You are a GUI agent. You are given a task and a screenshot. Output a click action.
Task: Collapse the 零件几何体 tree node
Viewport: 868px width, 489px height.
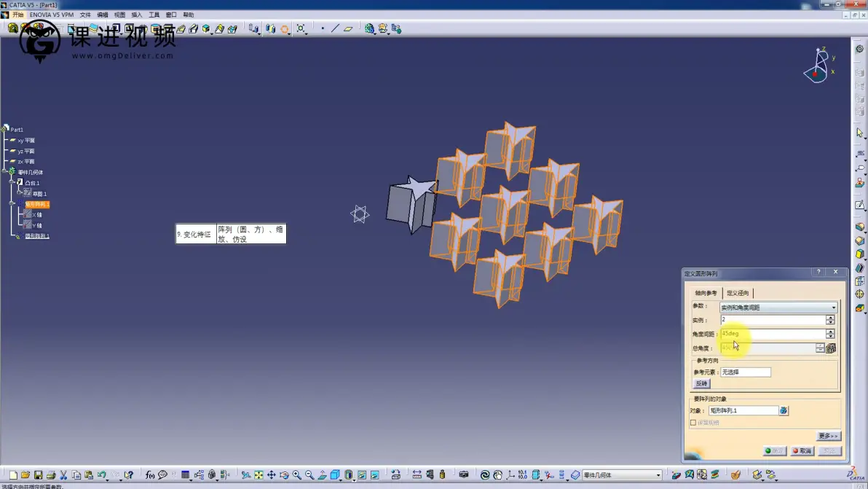tap(5, 171)
